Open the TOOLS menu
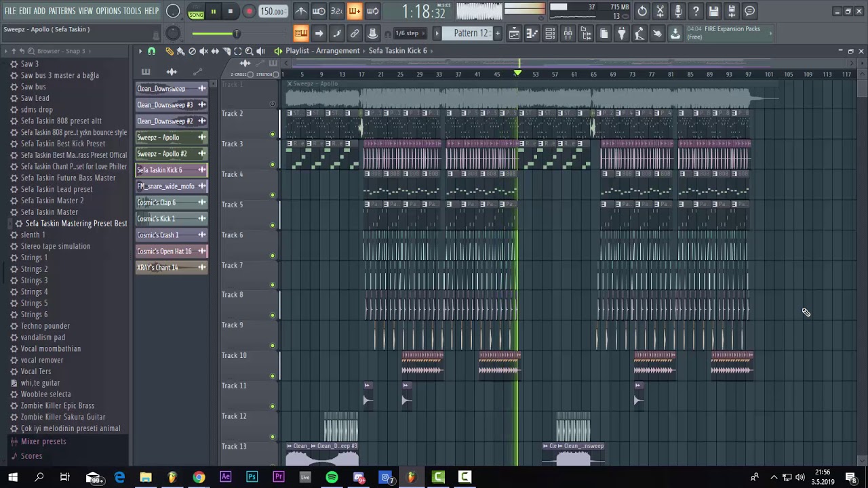This screenshot has height=488, width=868. tap(132, 11)
